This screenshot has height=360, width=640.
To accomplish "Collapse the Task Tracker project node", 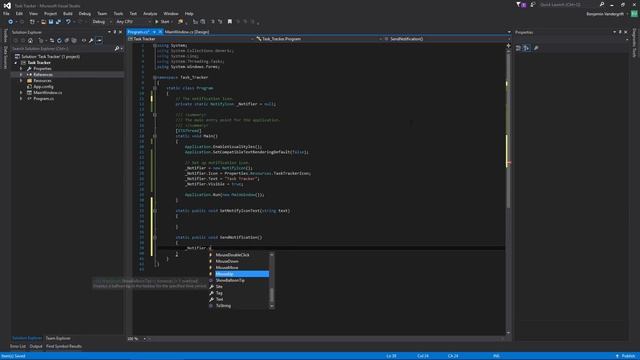I will (16, 63).
